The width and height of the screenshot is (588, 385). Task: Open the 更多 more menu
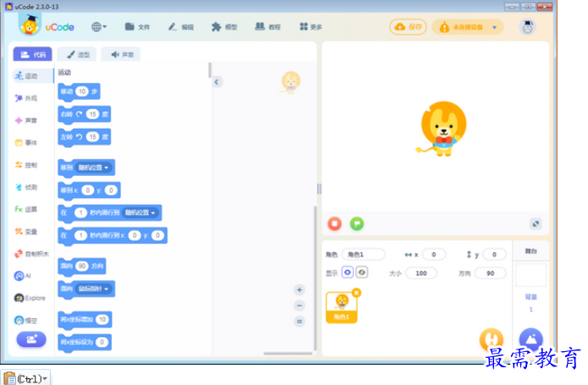310,27
